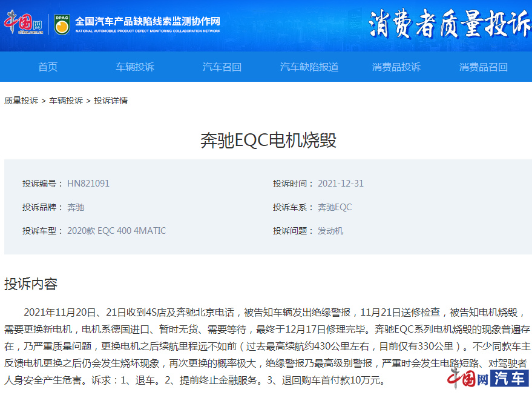Viewport: 532px width, 395px height.
Task: Click the 投诉内容 section heading
Action: pyautogui.click(x=31, y=284)
